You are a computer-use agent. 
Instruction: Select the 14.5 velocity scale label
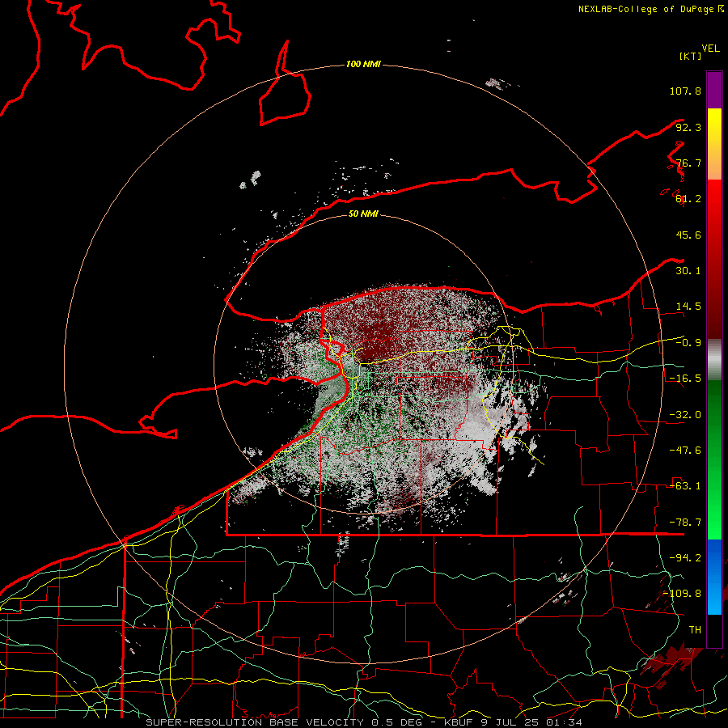(688, 307)
